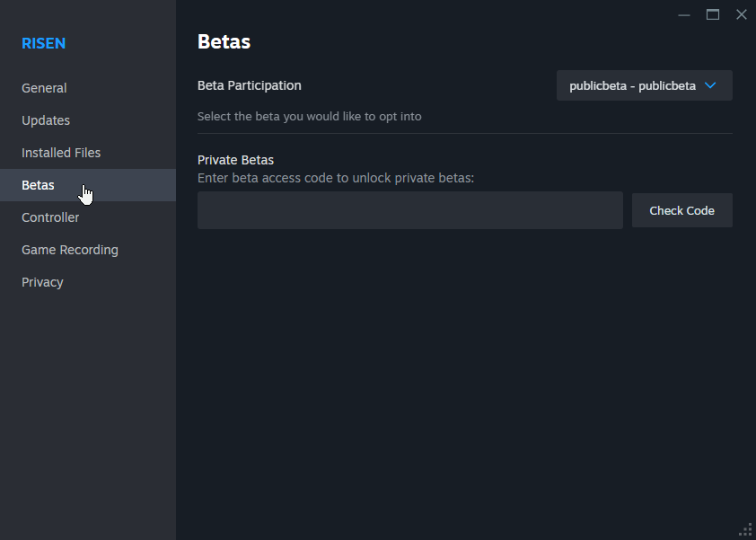Click the Betas page heading

(x=224, y=41)
